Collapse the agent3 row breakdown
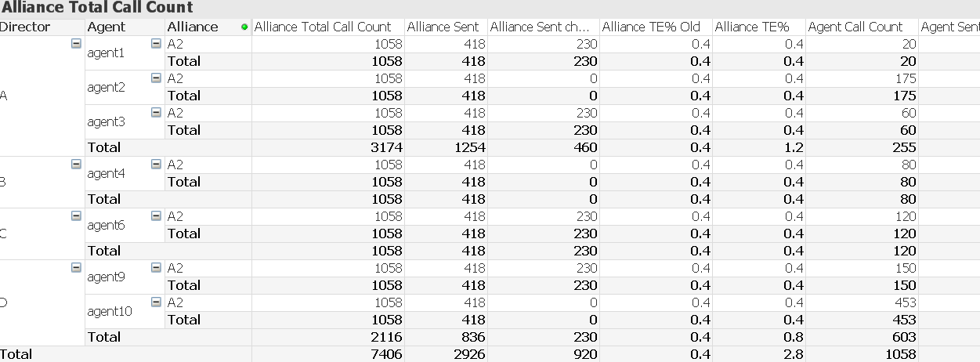Screen dimensions: 980x362 [x=156, y=113]
